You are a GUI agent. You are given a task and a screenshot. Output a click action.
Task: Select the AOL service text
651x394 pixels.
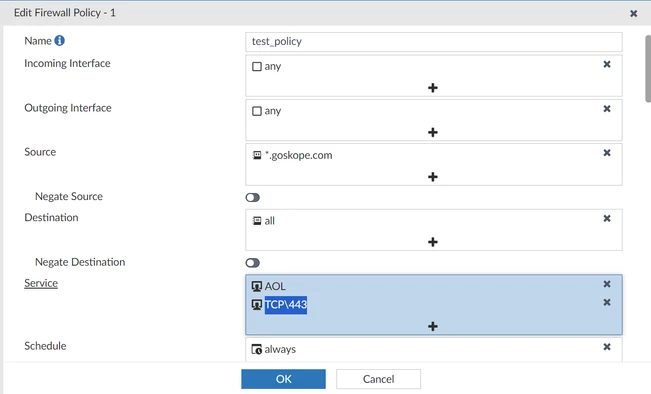point(275,286)
